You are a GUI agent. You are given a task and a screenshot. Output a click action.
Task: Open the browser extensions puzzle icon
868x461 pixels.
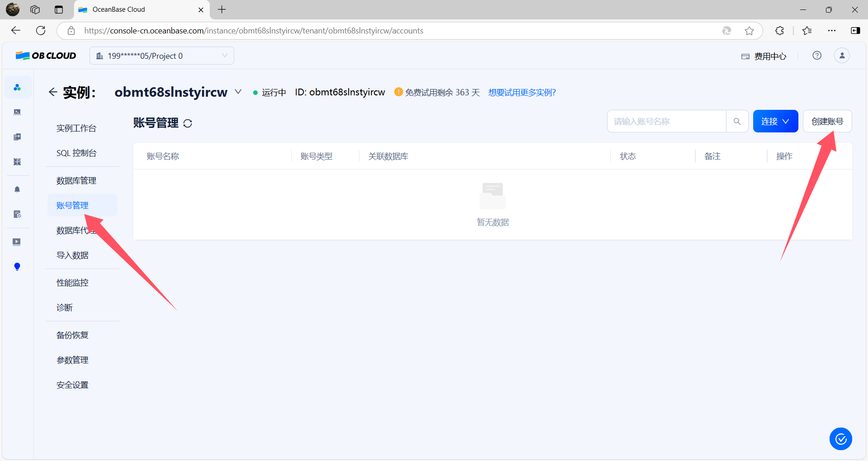[780, 31]
